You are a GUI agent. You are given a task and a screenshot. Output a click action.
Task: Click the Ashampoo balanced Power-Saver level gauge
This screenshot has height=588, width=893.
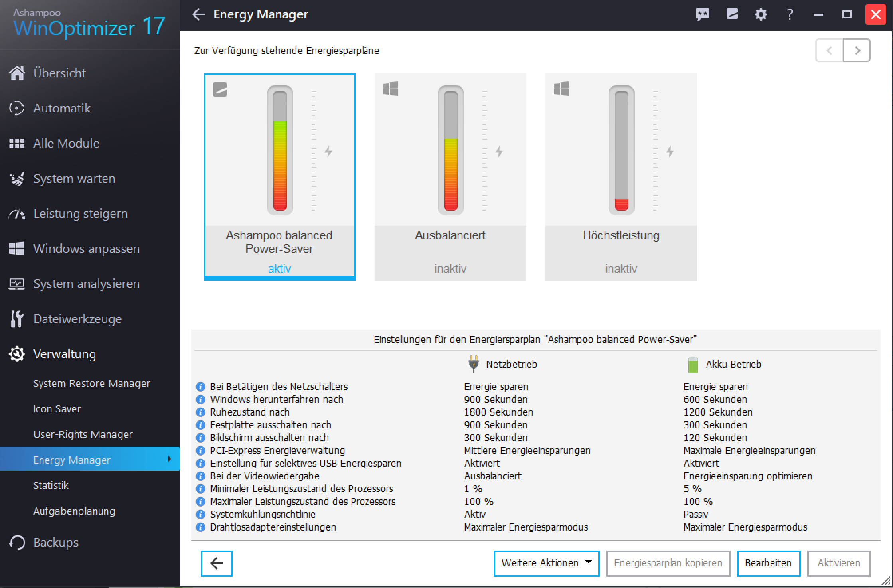coord(280,150)
